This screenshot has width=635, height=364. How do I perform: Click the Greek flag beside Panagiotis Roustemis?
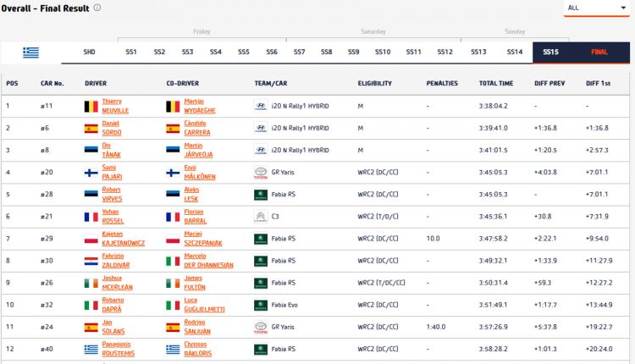(x=91, y=350)
